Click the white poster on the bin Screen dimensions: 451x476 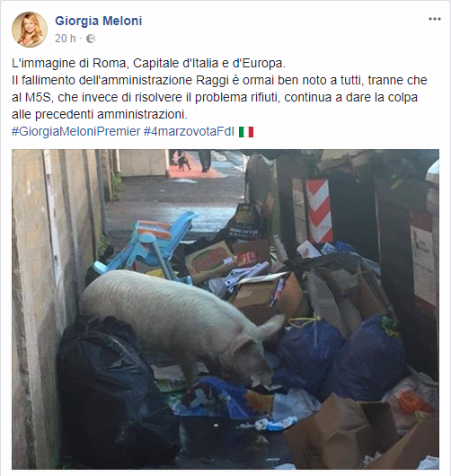(x=423, y=264)
